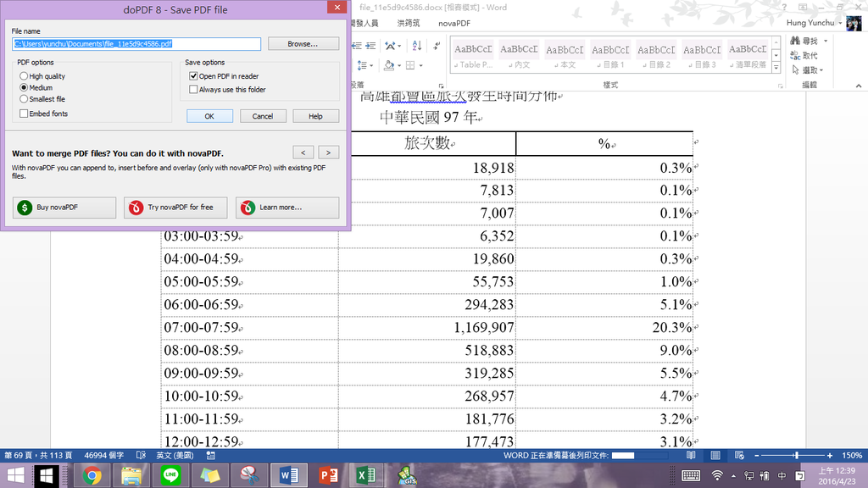
Task: Click the 取代 (Replace) icon
Action: coord(805,55)
